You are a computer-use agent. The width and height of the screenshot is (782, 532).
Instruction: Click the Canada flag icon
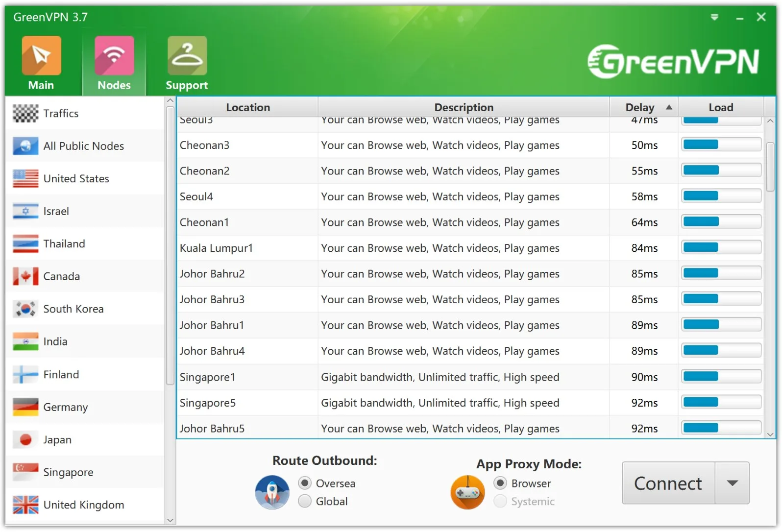tap(25, 276)
